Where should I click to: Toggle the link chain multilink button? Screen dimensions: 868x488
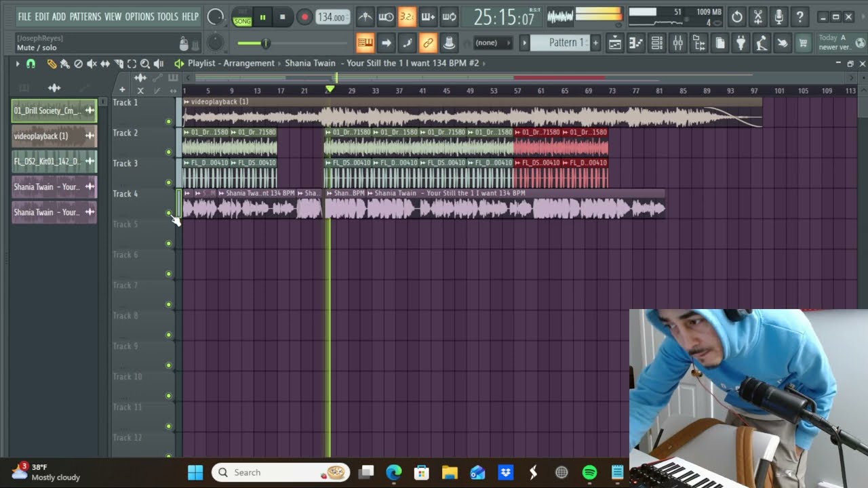coord(428,43)
